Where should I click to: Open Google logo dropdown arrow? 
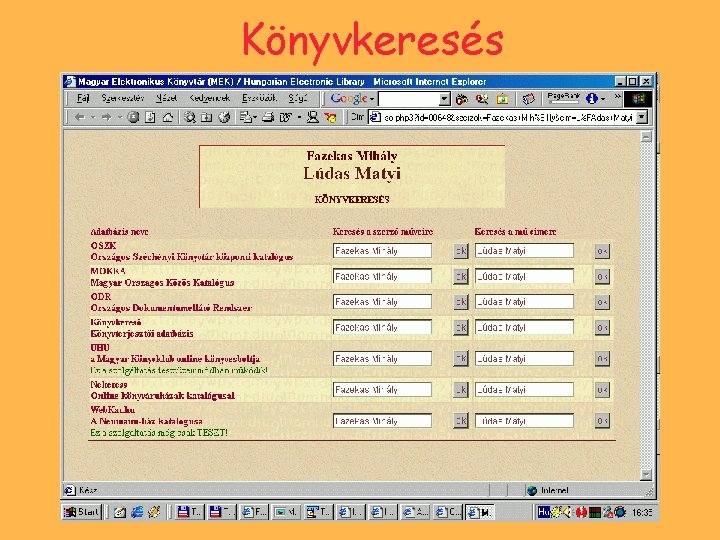tap(372, 99)
